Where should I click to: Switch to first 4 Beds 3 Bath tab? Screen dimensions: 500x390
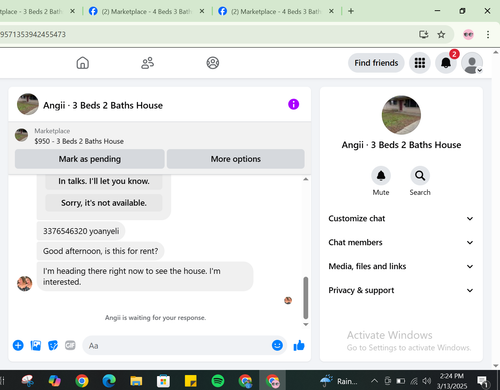[147, 11]
